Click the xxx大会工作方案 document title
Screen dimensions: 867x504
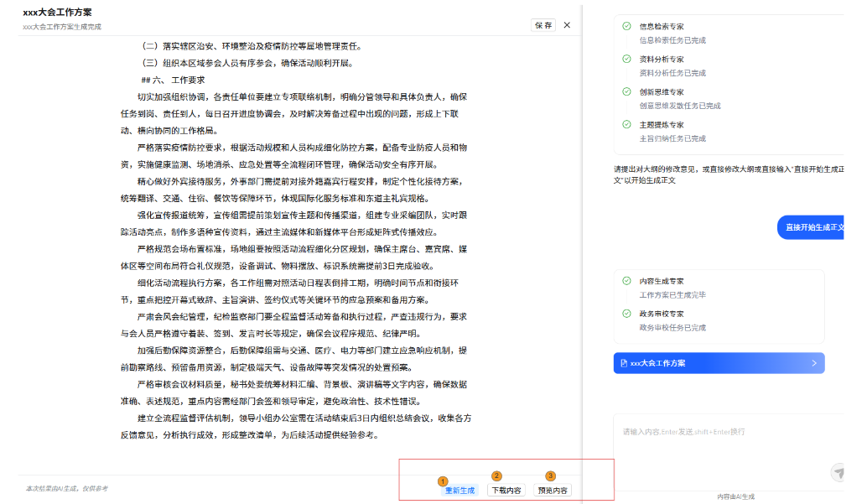point(58,13)
